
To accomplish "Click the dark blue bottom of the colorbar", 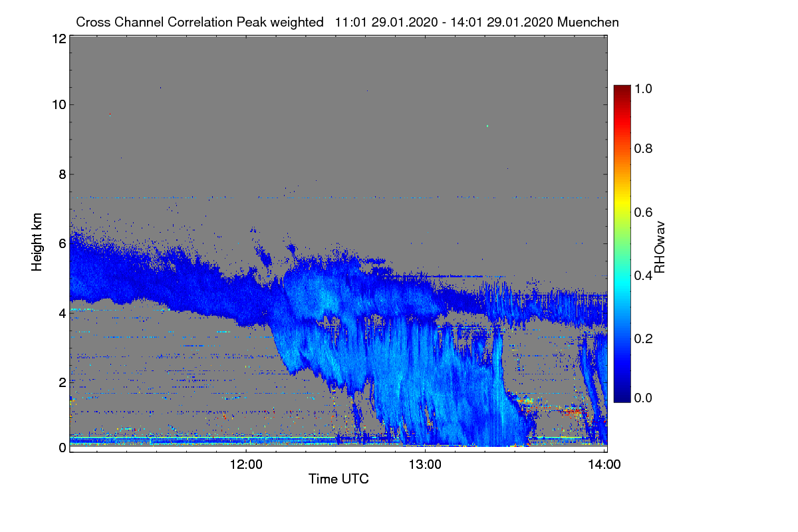I will pyautogui.click(x=622, y=397).
